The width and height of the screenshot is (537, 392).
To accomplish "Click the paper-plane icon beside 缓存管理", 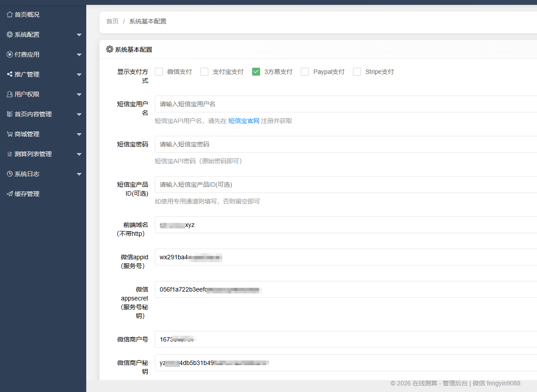I will [10, 194].
